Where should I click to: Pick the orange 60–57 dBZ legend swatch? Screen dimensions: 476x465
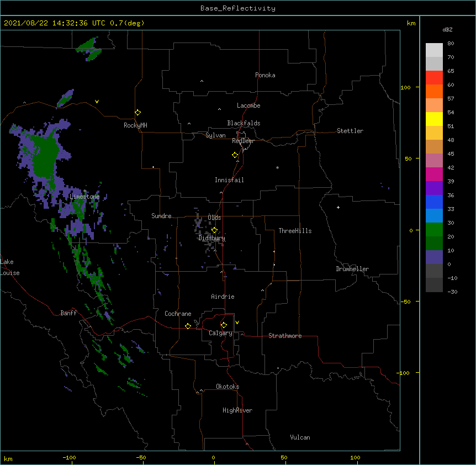point(434,91)
